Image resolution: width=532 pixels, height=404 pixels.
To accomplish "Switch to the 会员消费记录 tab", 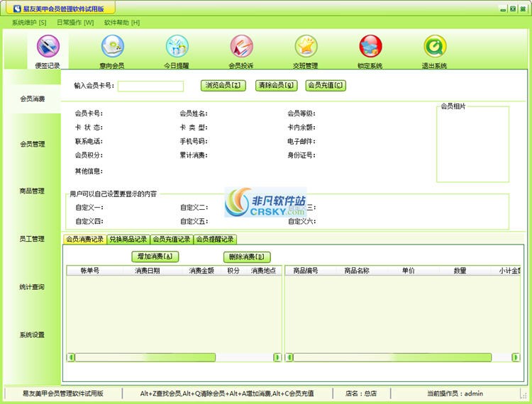I will [x=85, y=240].
